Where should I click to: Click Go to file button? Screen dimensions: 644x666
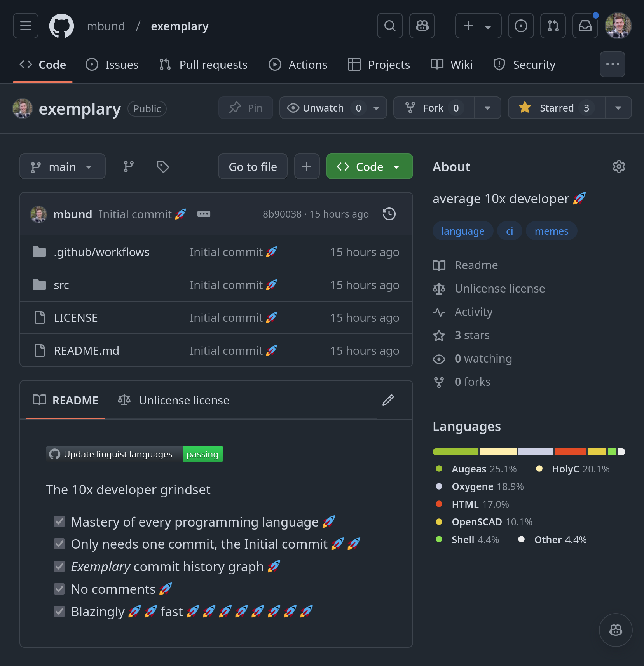[253, 167]
